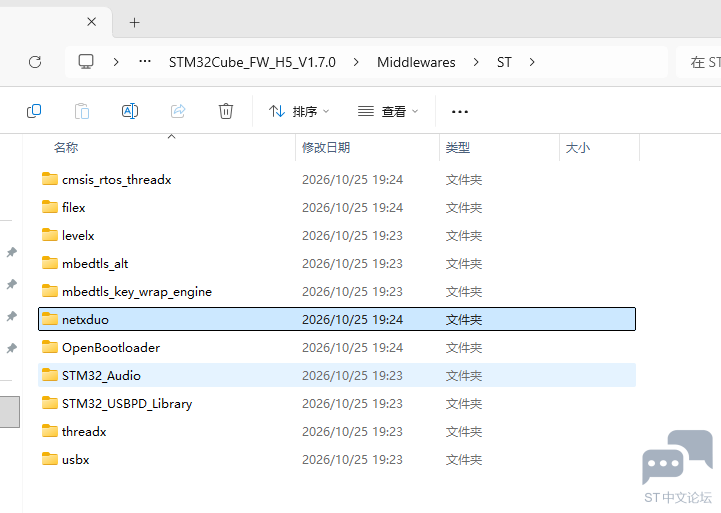Click the This PC monitor icon
The image size is (721, 513).
(86, 62)
